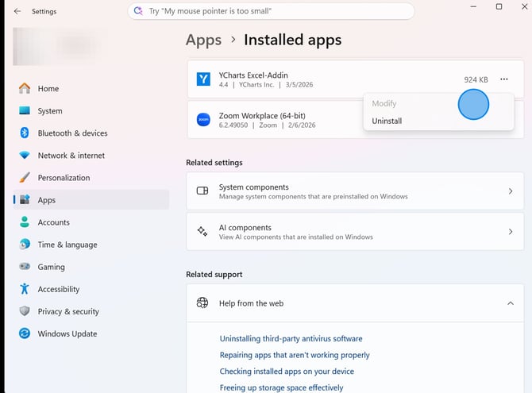Click the Apps breadcrumb
This screenshot has height=393, width=532.
coord(203,40)
